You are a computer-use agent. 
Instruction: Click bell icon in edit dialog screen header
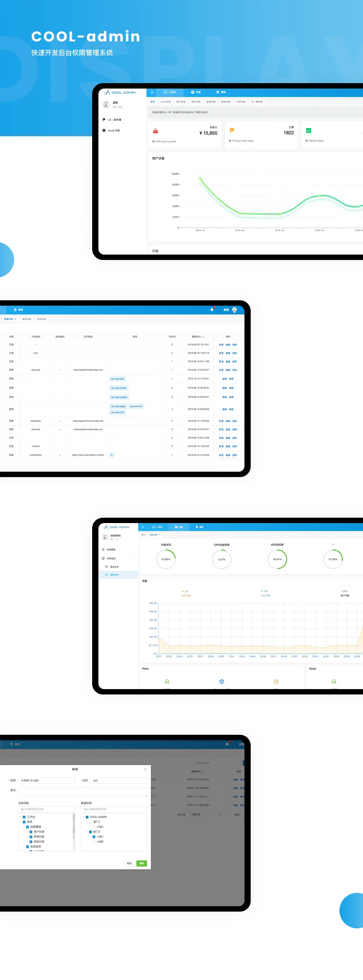pyautogui.click(x=227, y=744)
